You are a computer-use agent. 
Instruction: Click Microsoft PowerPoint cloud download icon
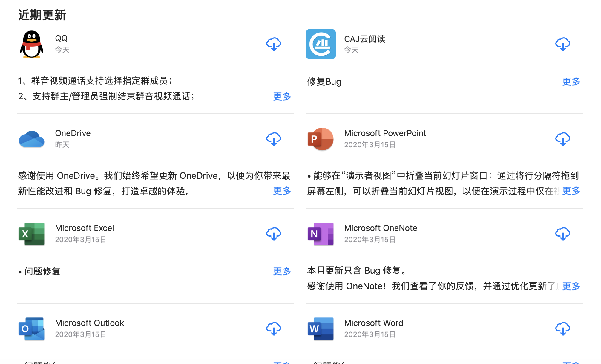[x=562, y=139]
